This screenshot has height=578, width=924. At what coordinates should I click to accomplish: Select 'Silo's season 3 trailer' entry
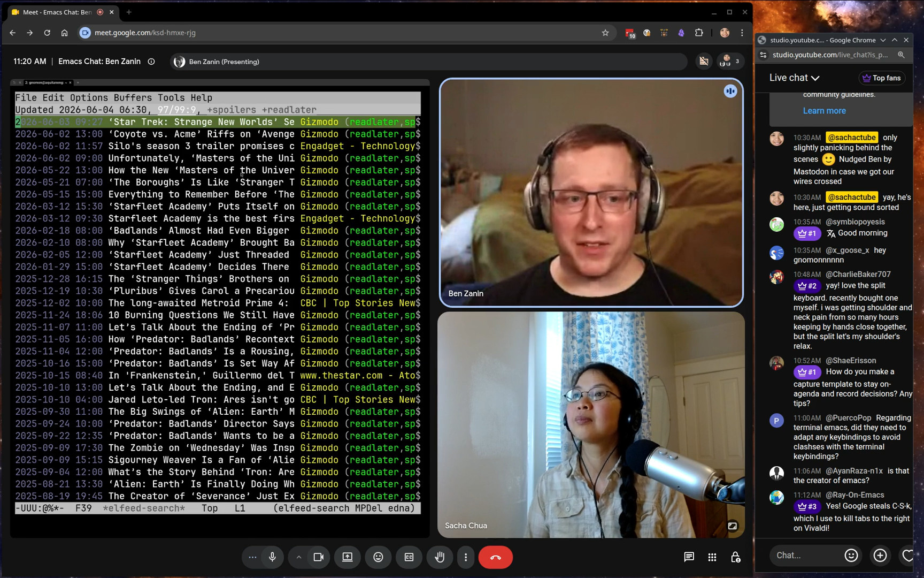218,146
